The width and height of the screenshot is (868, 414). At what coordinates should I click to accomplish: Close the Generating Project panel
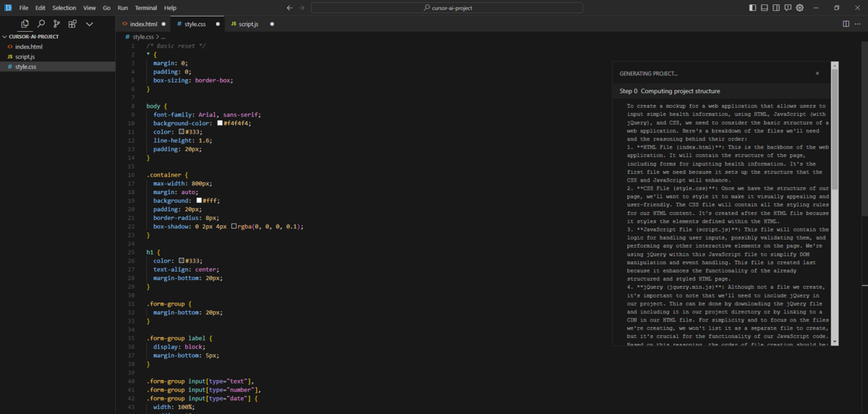[x=817, y=73]
